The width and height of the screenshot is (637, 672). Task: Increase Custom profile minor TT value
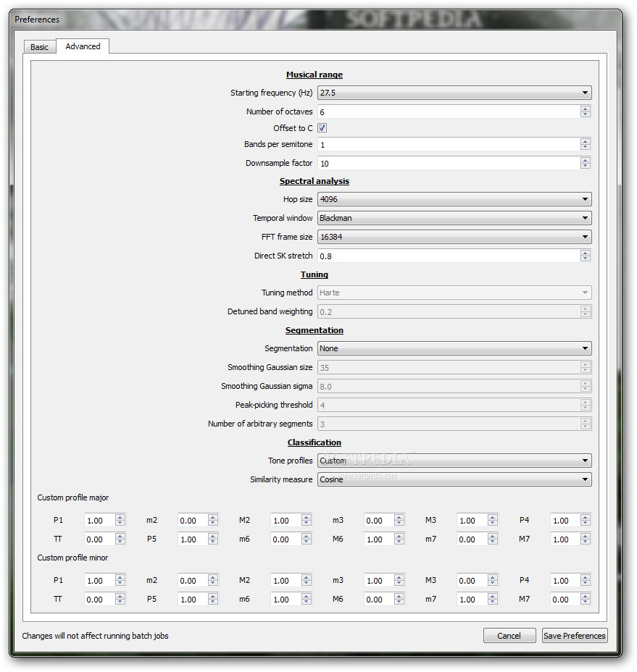[x=120, y=596]
